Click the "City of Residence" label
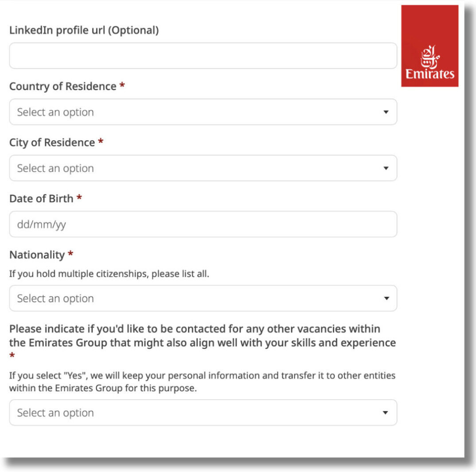This screenshot has width=476, height=472. click(52, 142)
